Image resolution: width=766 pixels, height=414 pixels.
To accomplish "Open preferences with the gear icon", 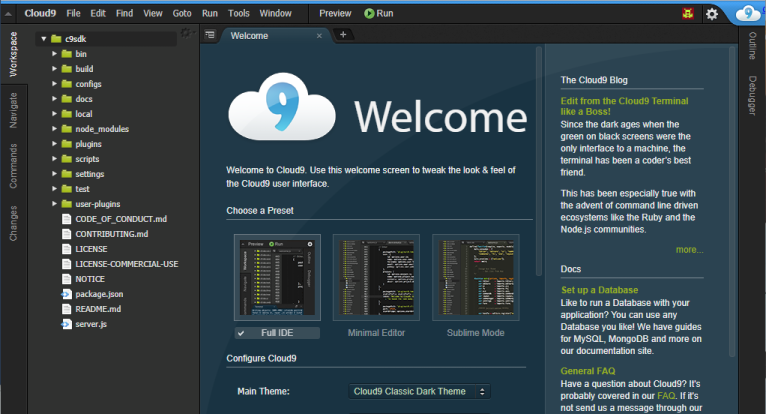I will 712,14.
